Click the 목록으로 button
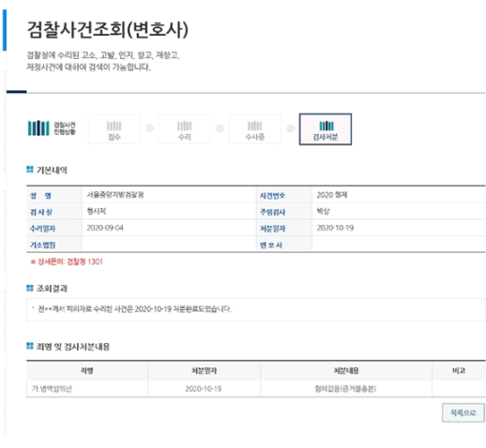Image resolution: width=486 pixels, height=448 pixels. 463,412
